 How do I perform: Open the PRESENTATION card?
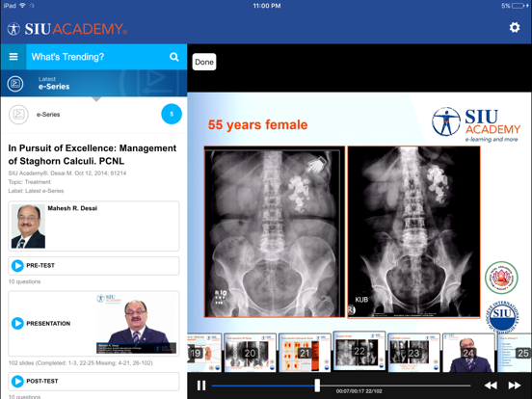click(x=93, y=323)
